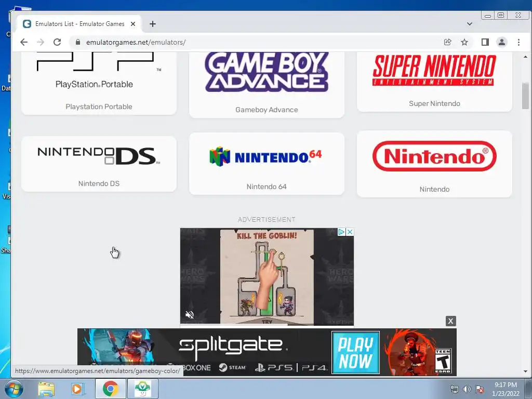Image resolution: width=532 pixels, height=399 pixels.
Task: Click the vertical scrollbar thumb
Action: [x=526, y=96]
